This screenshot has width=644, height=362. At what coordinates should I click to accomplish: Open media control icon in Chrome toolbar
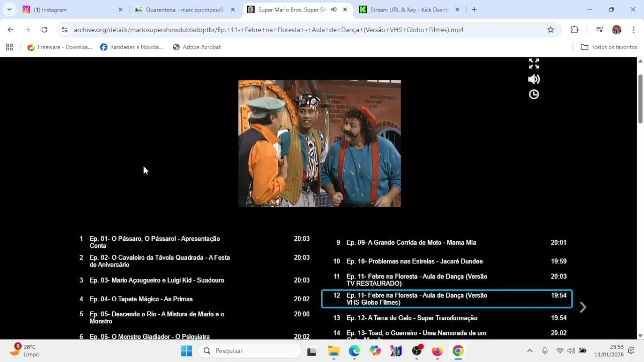pyautogui.click(x=599, y=30)
